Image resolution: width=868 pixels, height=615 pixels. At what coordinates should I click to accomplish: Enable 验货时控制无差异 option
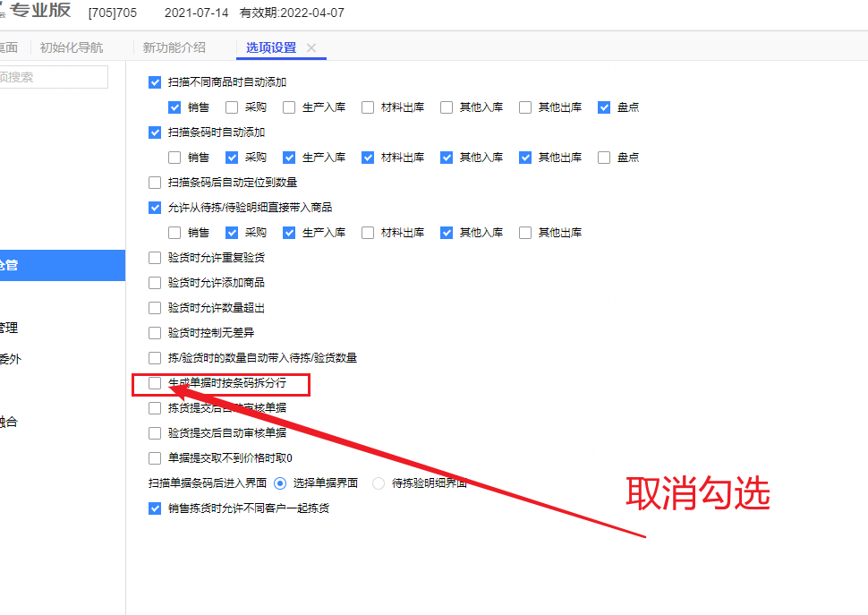point(155,333)
